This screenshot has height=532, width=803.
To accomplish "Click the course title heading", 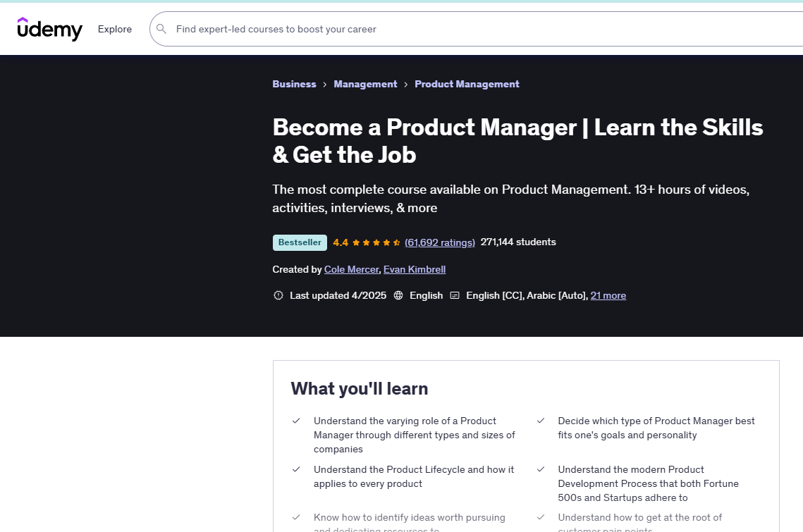I will click(x=517, y=141).
